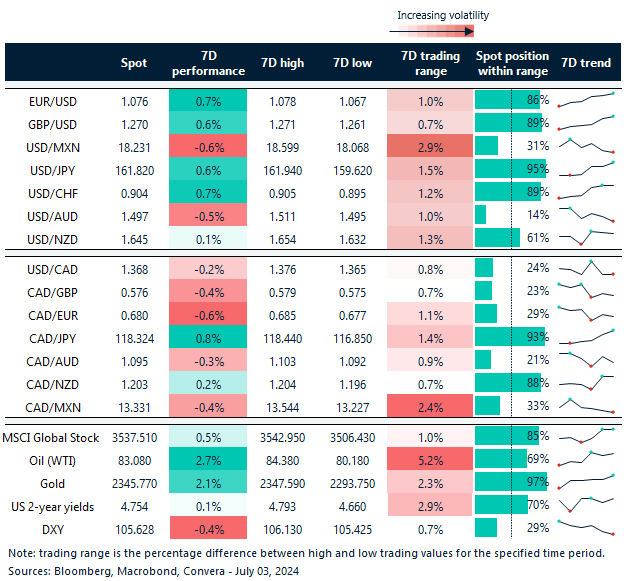Screen dimensions: 626x581
Task: Click the USD/AUD 14% position bar
Action: click(x=481, y=212)
